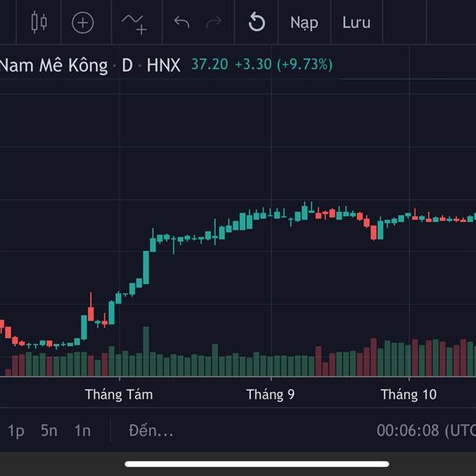Select the 5n time range
The width and height of the screenshot is (476, 476).
click(49, 431)
